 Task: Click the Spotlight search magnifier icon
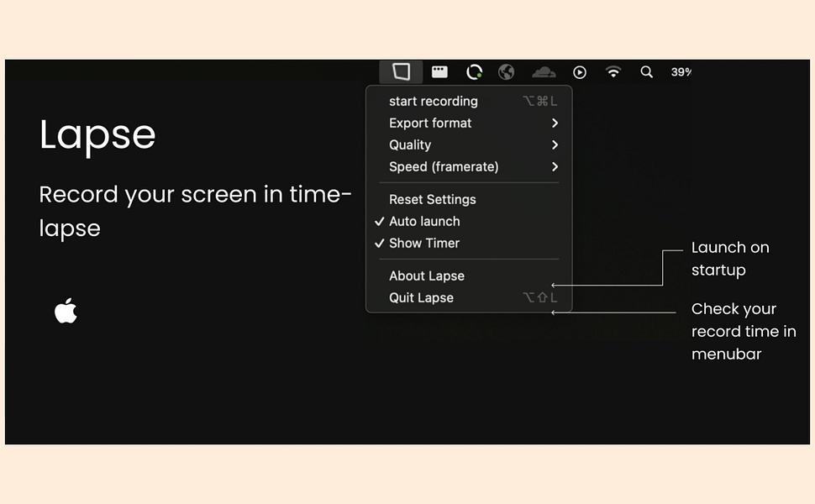point(647,71)
